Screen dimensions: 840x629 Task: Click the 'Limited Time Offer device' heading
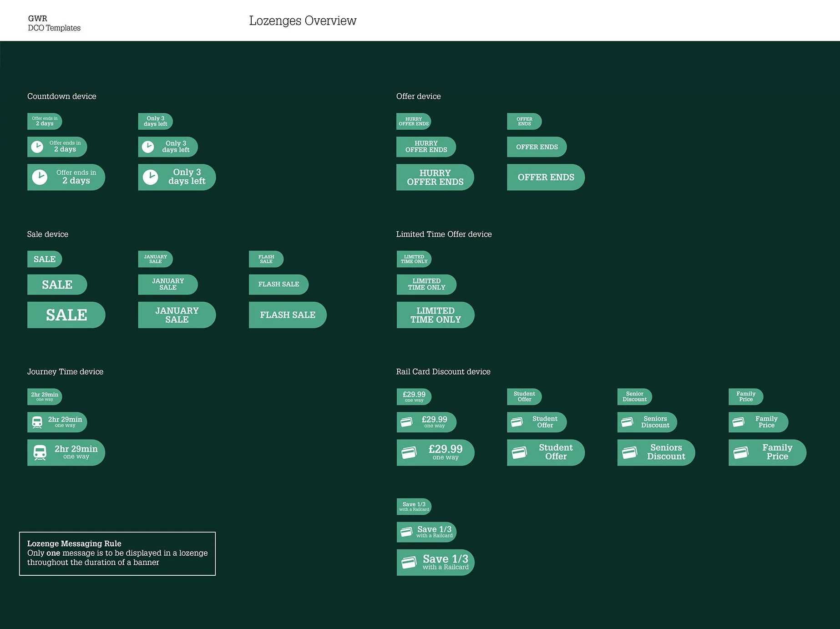pos(444,234)
